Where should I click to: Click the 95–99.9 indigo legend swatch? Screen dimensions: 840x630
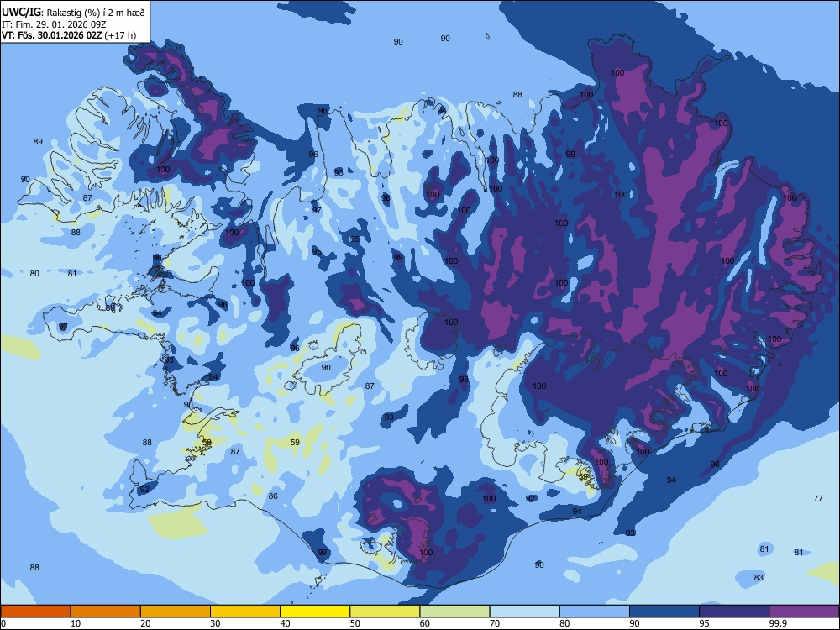point(734,612)
